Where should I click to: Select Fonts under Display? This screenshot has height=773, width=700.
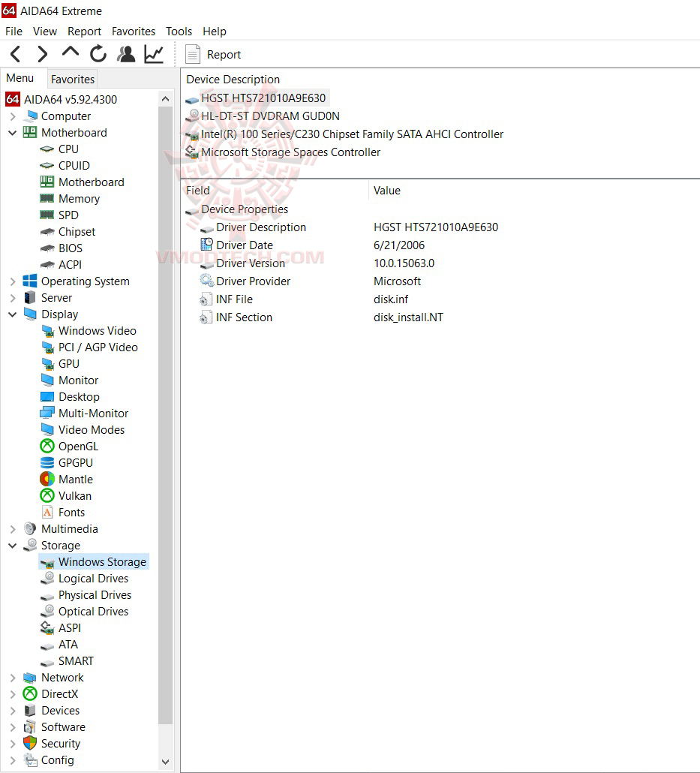tap(70, 512)
